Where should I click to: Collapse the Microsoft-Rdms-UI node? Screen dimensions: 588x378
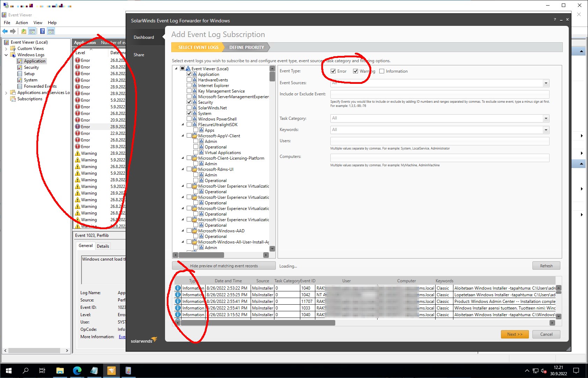coord(183,169)
